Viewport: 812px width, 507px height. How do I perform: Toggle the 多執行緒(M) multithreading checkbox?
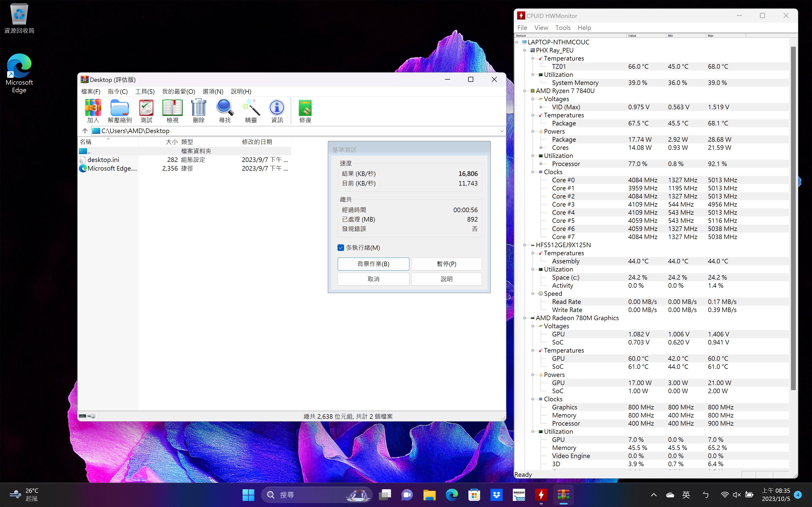[341, 247]
